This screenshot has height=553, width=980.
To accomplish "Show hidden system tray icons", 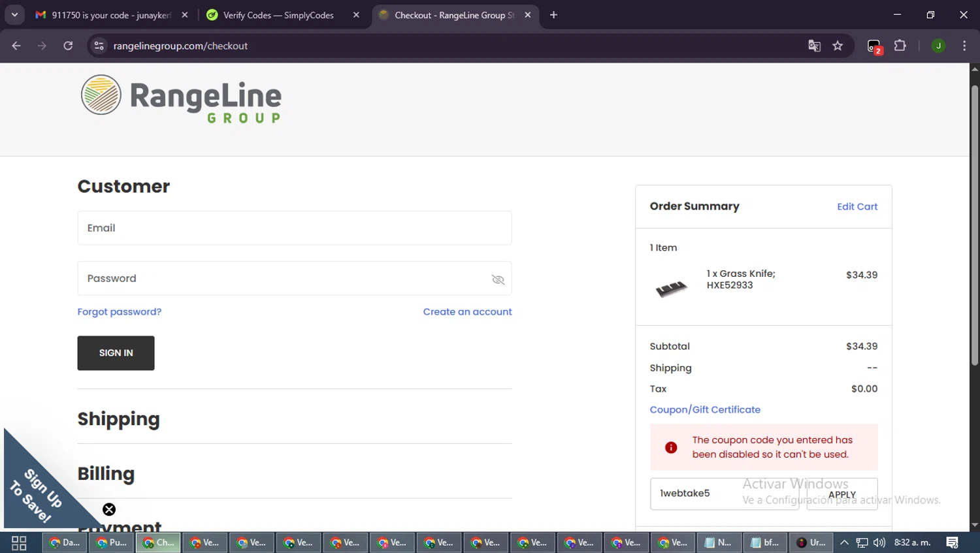I will click(x=844, y=543).
